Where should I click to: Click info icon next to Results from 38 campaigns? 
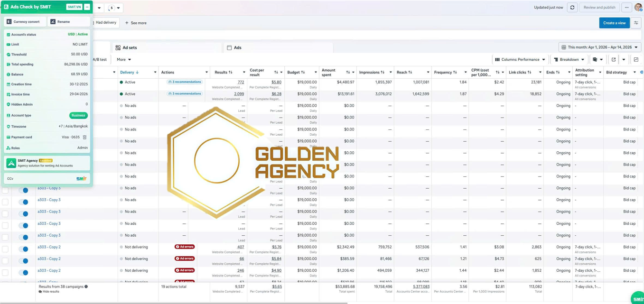[x=86, y=286]
